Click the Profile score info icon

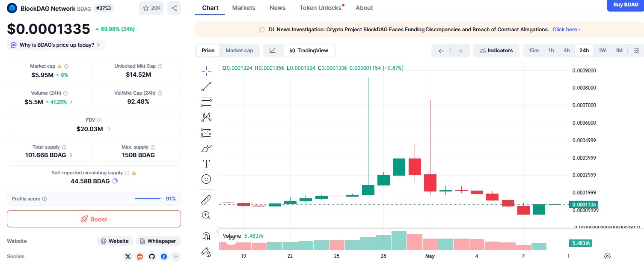click(45, 199)
